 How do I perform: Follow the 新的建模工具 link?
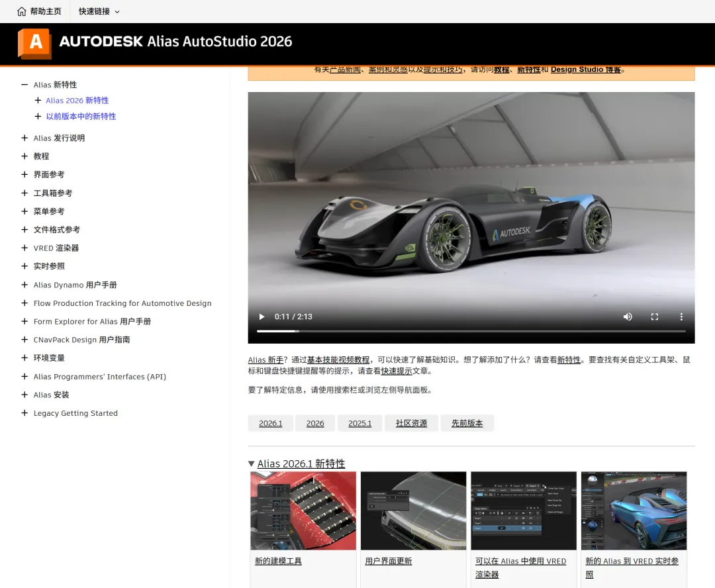point(278,561)
